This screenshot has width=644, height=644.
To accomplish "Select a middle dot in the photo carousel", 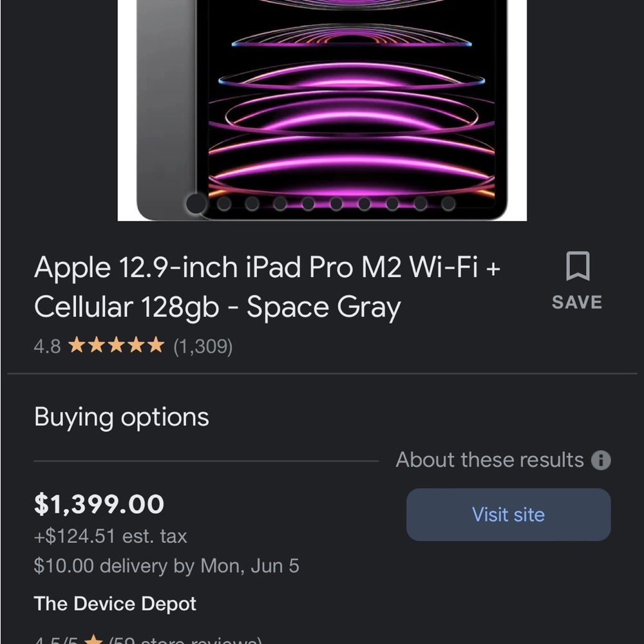I will [309, 204].
